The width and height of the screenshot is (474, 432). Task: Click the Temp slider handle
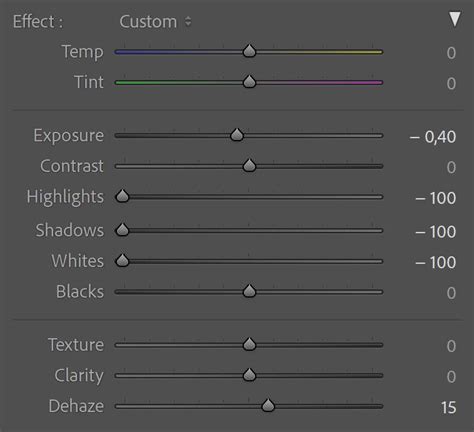[249, 51]
